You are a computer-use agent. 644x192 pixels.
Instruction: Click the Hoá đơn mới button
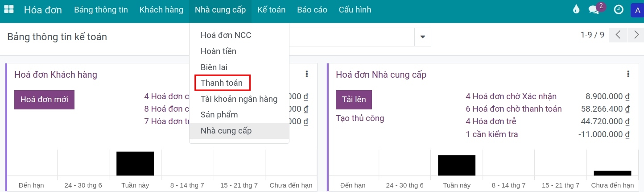[44, 100]
